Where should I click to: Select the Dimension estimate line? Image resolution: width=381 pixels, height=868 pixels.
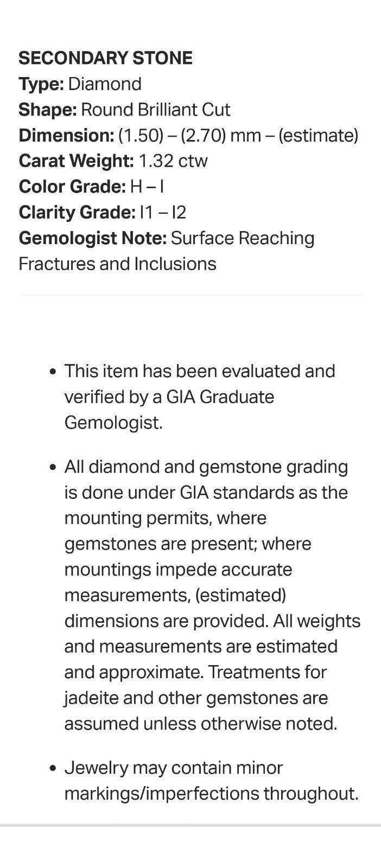pyautogui.click(x=188, y=135)
